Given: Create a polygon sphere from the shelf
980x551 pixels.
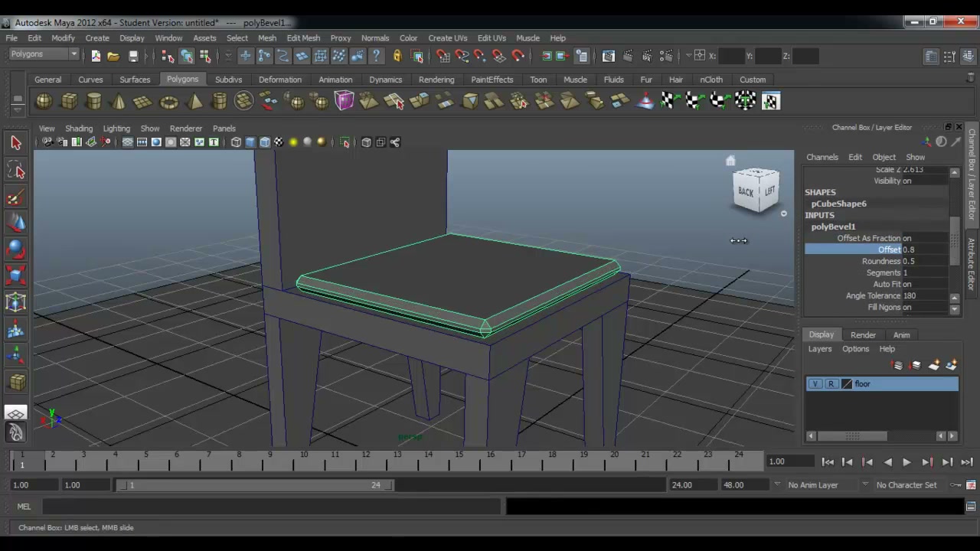Looking at the screenshot, I should coord(44,101).
